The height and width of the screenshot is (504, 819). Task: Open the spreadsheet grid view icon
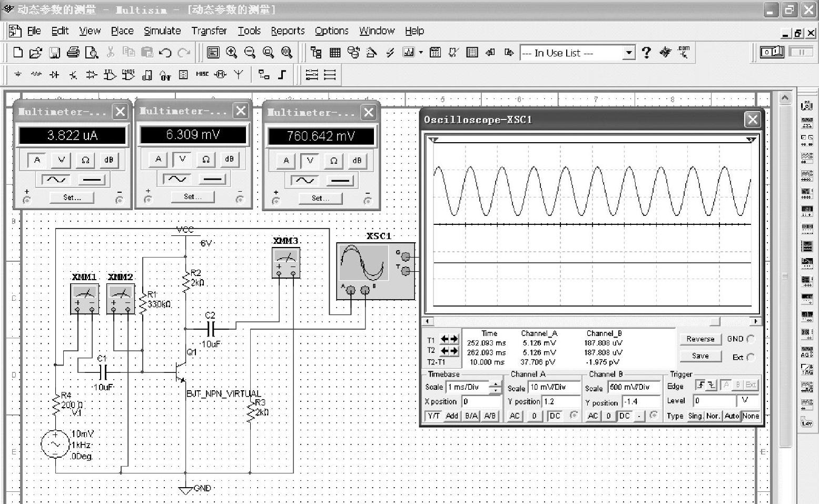pyautogui.click(x=335, y=53)
